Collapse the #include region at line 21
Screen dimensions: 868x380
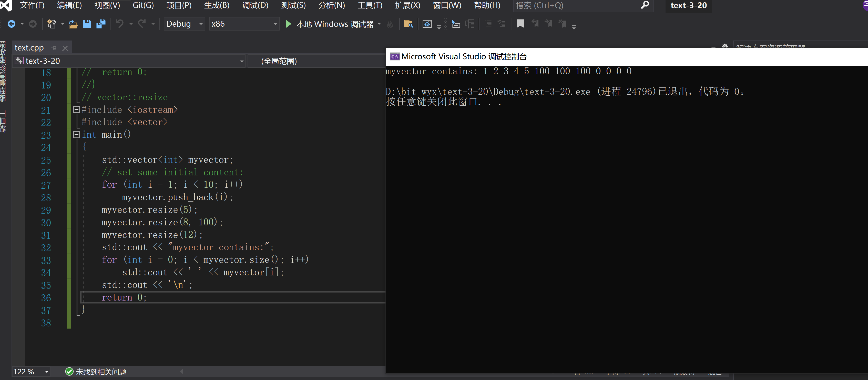click(76, 109)
